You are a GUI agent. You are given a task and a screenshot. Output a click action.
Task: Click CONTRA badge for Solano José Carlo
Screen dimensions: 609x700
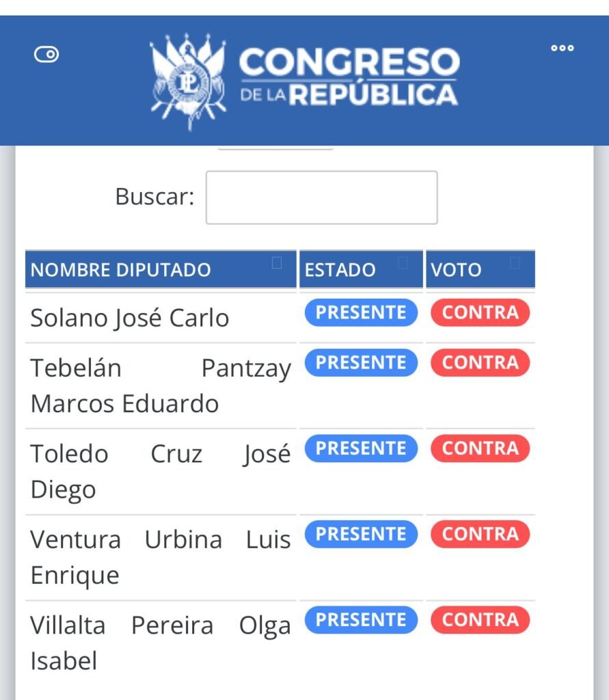click(480, 312)
